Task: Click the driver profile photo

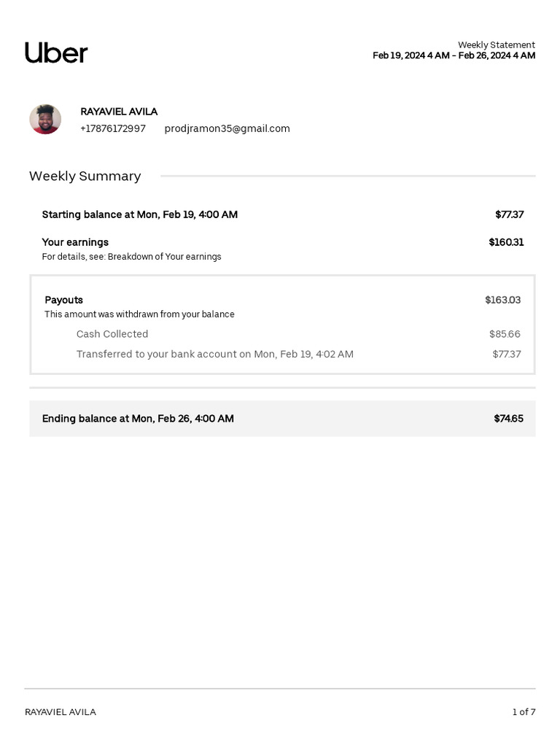Action: point(45,120)
